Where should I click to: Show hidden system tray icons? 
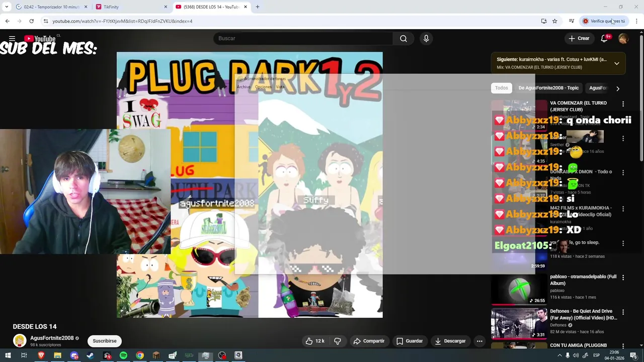(559, 355)
